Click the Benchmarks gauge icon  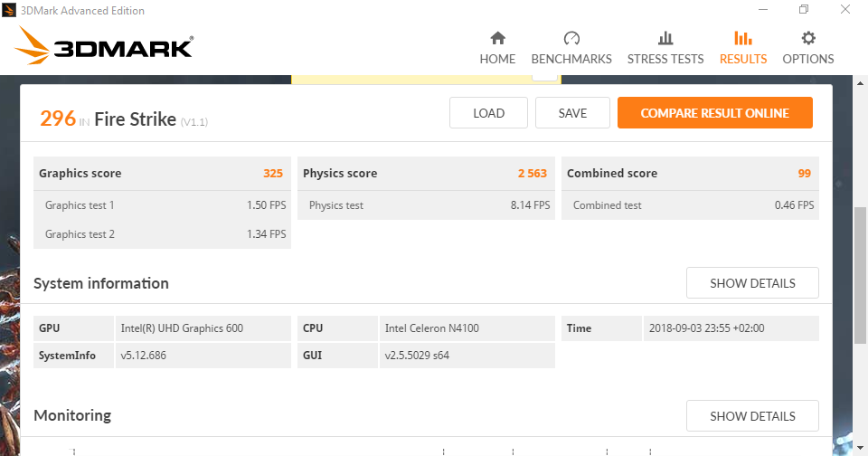571,38
